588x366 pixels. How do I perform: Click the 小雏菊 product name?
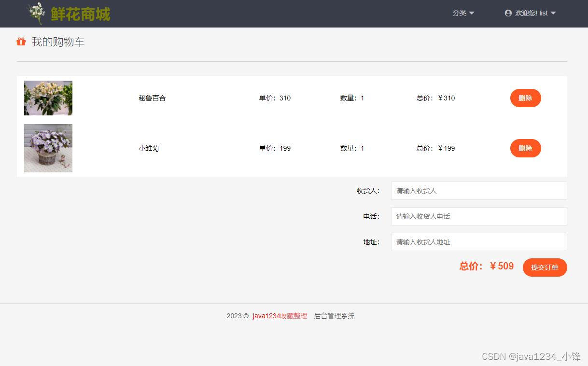(149, 148)
